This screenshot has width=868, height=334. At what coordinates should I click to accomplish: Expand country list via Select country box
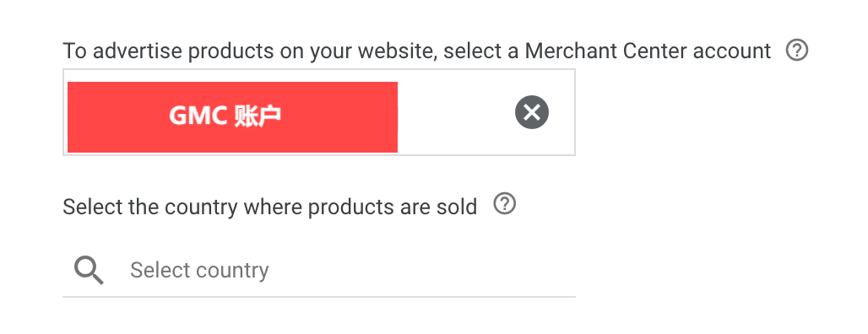click(319, 271)
